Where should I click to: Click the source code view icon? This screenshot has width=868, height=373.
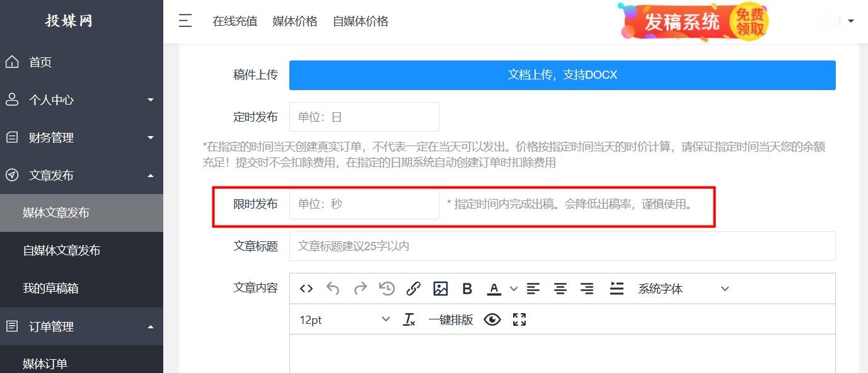click(x=306, y=289)
